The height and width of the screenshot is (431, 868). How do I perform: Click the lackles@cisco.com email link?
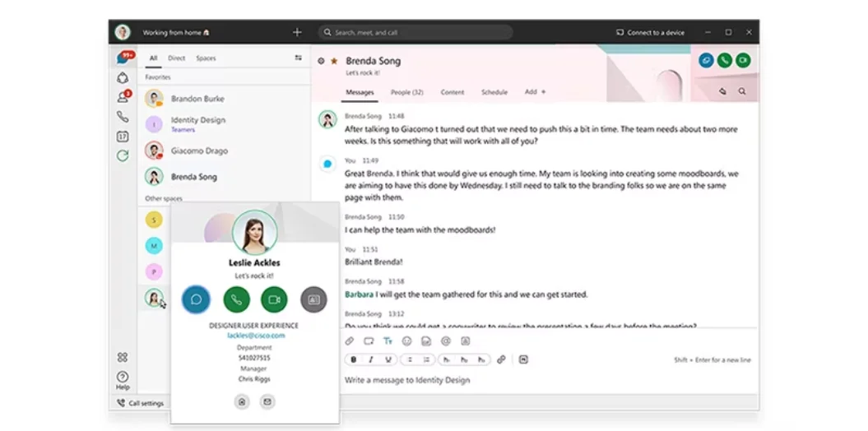pos(256,336)
